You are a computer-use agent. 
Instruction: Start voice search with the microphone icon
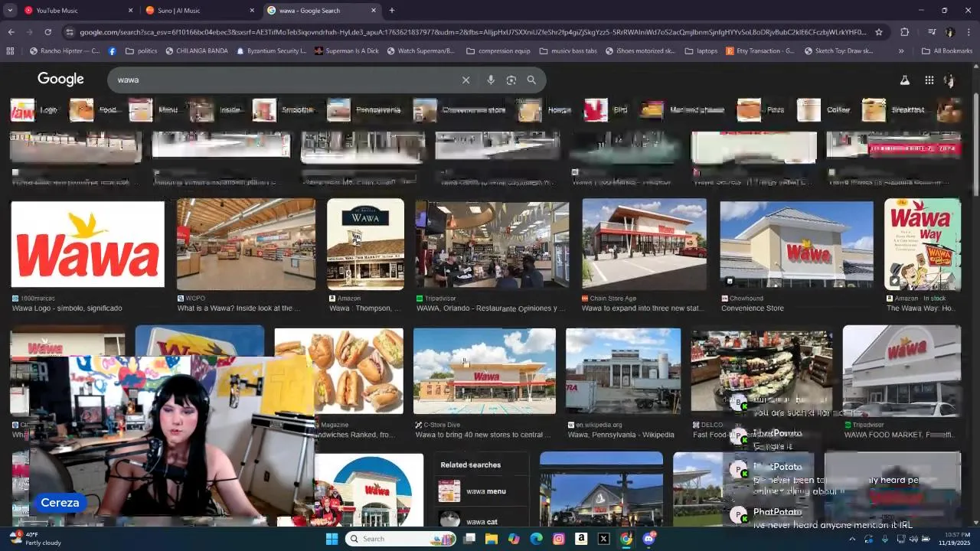tap(491, 80)
